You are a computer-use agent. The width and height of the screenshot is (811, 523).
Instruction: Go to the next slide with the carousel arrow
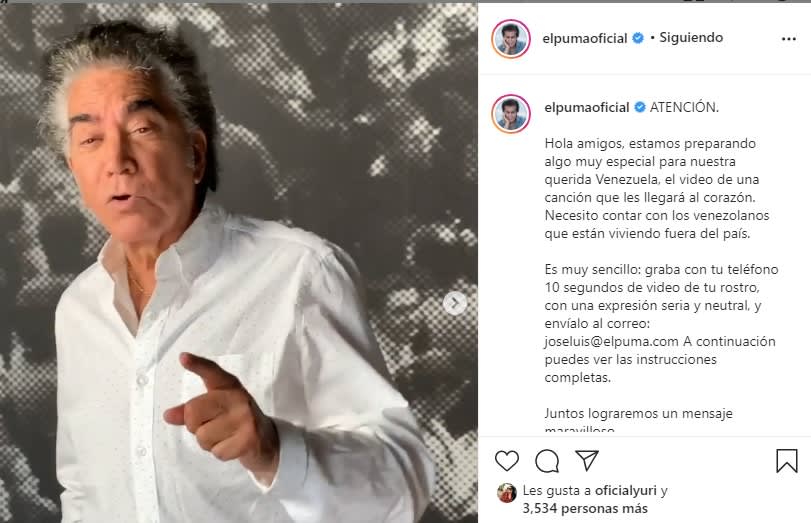coord(455,303)
